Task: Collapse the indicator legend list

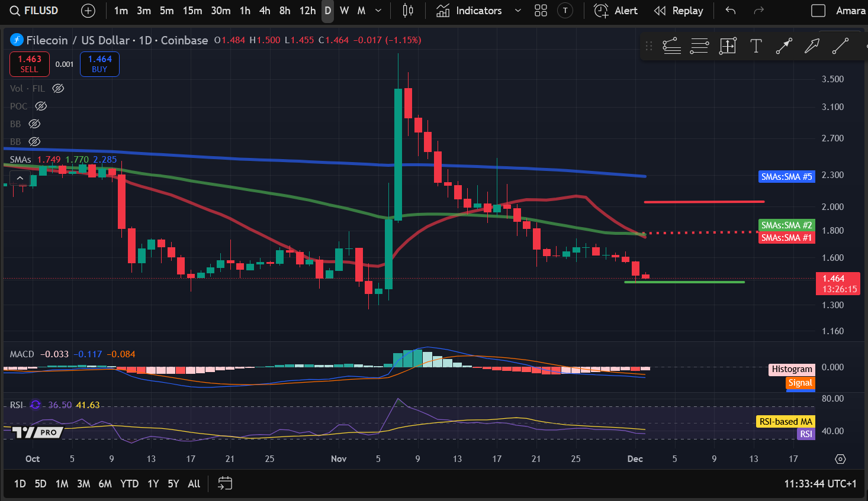Action: 20,178
